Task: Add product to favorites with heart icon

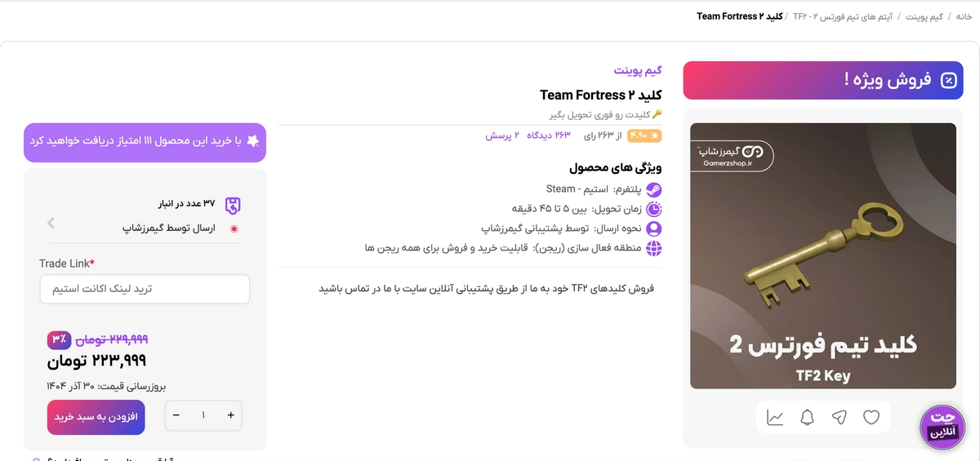Action: (x=871, y=418)
